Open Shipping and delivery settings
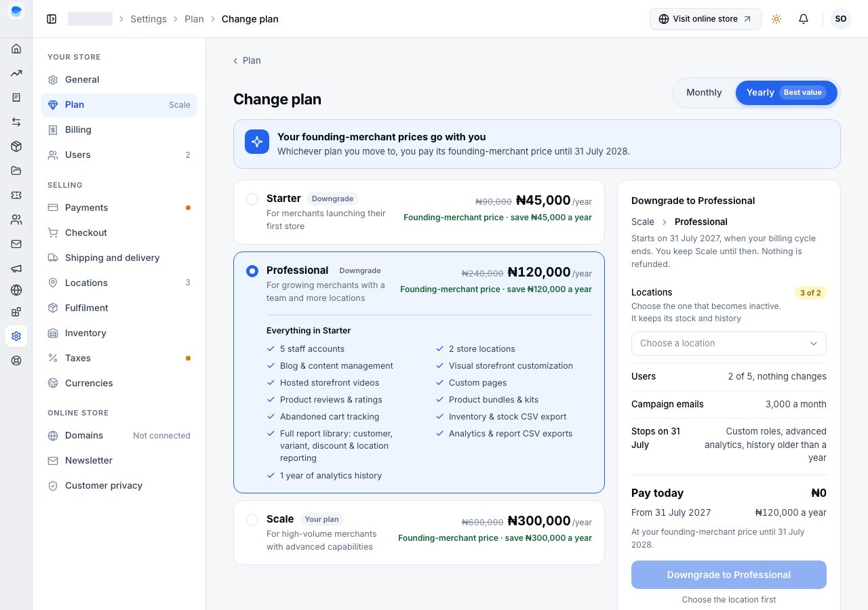This screenshot has height=610, width=868. (119, 258)
